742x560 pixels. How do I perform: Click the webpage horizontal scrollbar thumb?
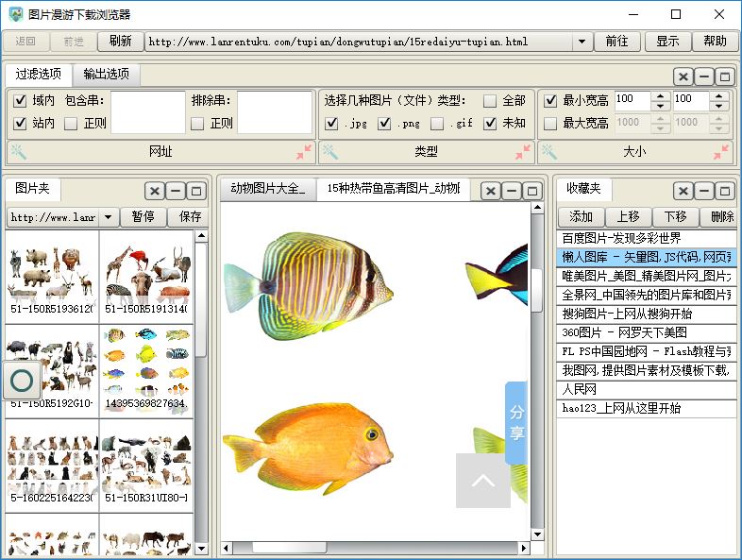click(290, 548)
